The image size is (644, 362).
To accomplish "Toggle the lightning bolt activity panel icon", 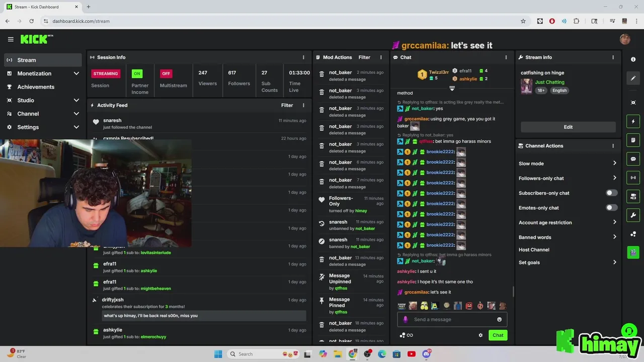I will coord(633,121).
